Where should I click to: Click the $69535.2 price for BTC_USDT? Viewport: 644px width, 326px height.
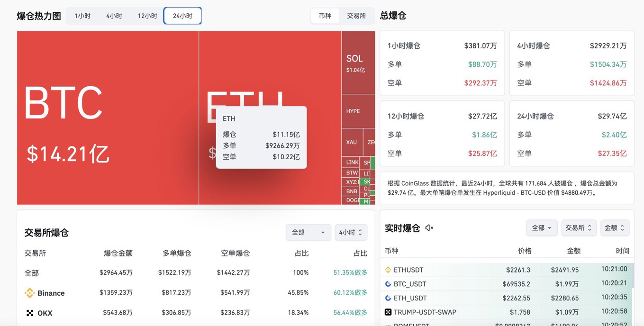coord(516,284)
